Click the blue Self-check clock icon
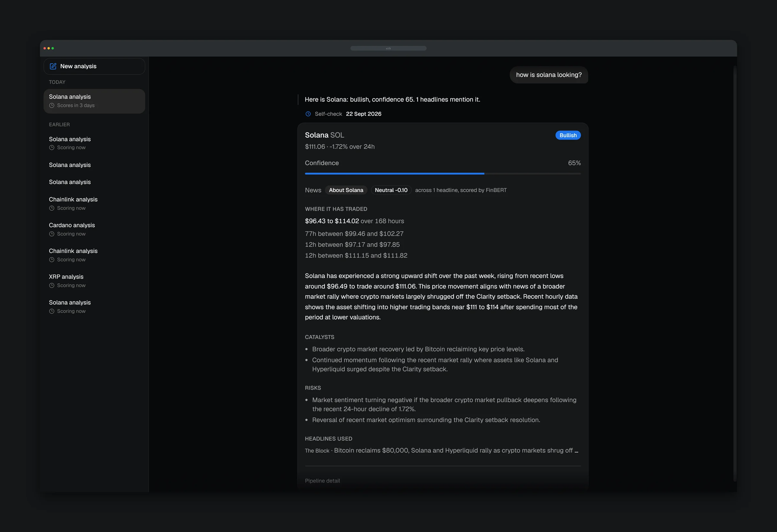This screenshot has width=777, height=532. click(x=308, y=114)
